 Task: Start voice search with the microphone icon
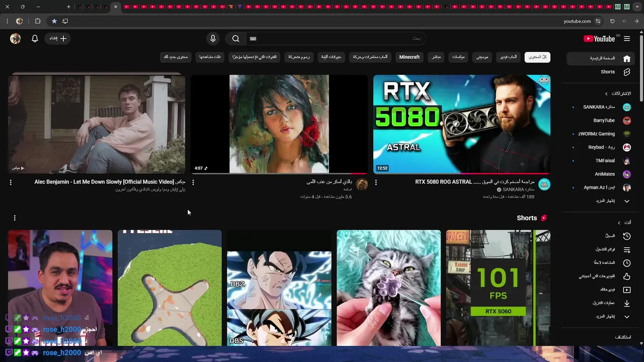(x=213, y=39)
